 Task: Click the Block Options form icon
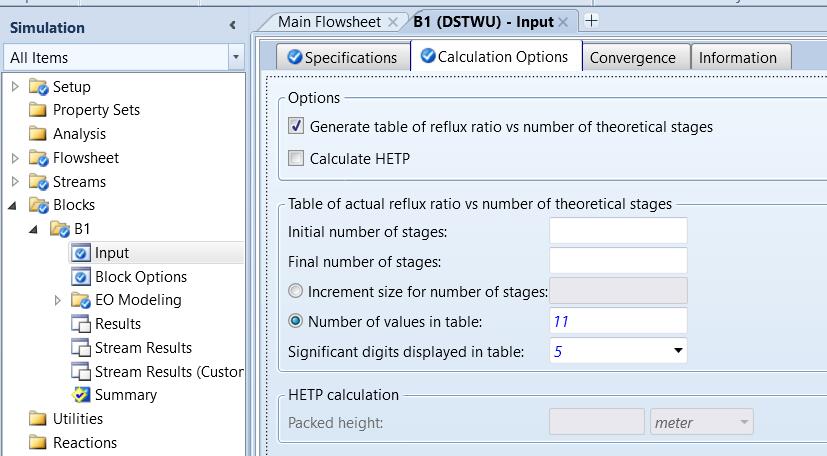(81, 277)
